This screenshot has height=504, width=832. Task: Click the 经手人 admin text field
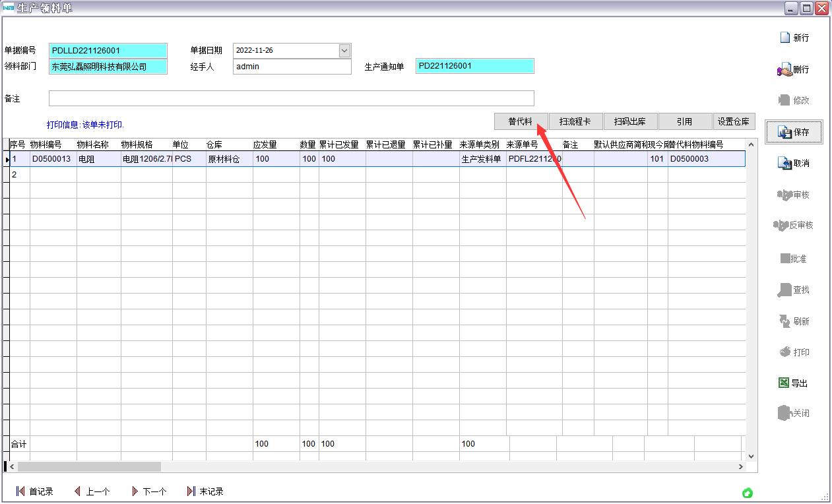(x=292, y=67)
